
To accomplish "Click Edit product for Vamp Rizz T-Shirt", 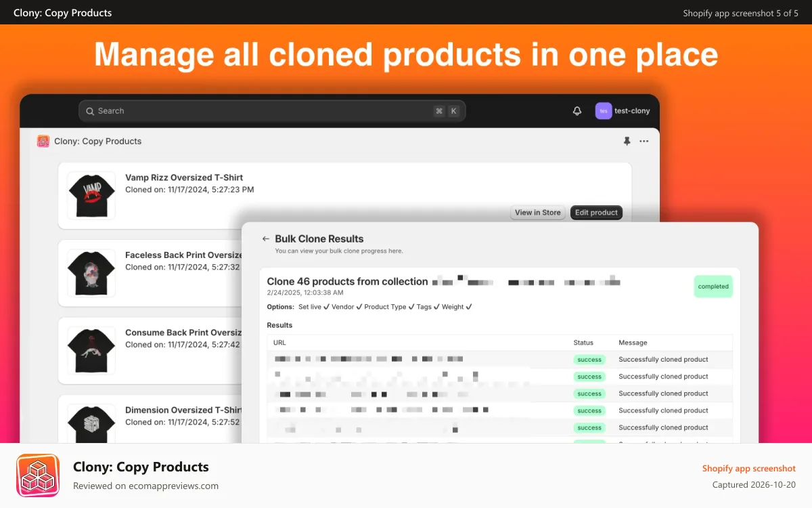I will [x=596, y=213].
